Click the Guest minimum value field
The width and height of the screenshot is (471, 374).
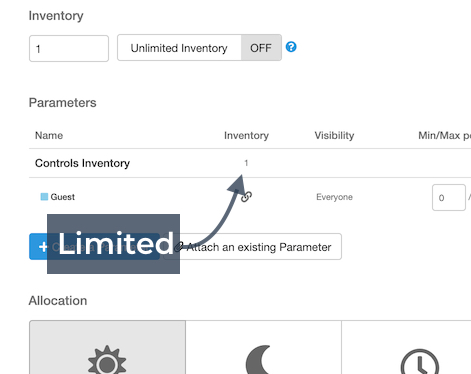pos(449,197)
